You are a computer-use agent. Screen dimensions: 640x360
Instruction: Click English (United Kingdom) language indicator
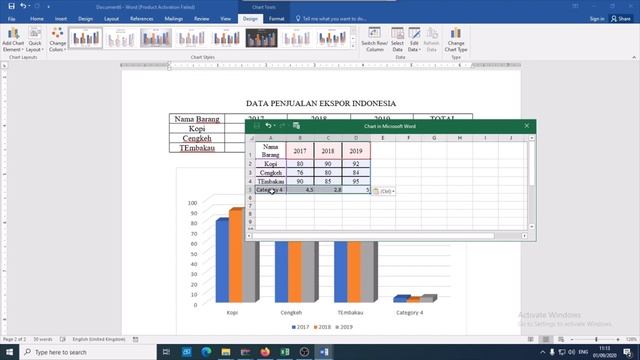coord(99,339)
